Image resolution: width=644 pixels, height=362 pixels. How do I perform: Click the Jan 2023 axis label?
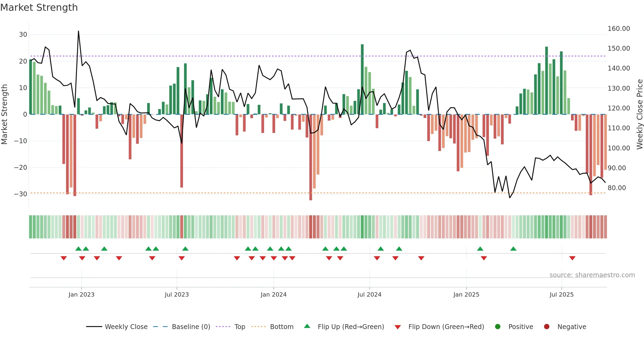pos(82,294)
